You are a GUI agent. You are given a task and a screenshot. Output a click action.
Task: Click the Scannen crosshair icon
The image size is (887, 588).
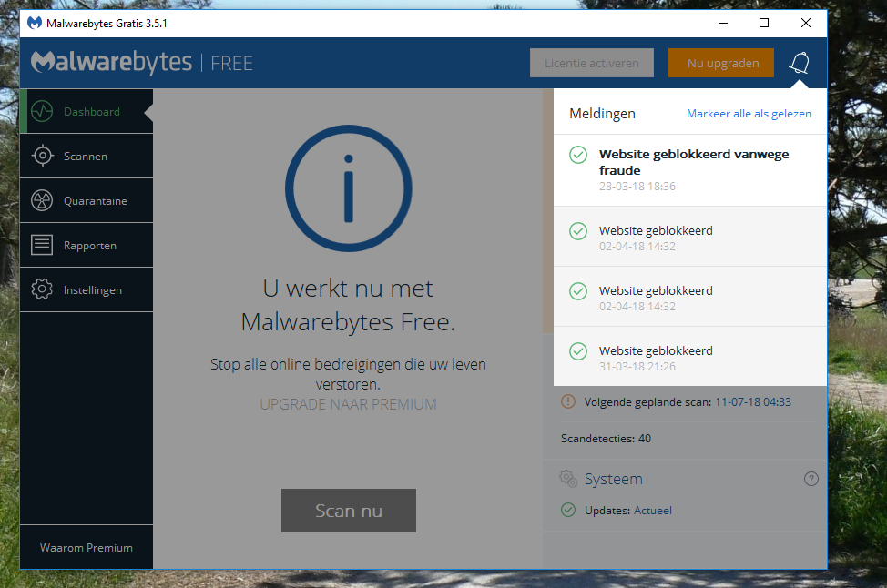coord(43,156)
